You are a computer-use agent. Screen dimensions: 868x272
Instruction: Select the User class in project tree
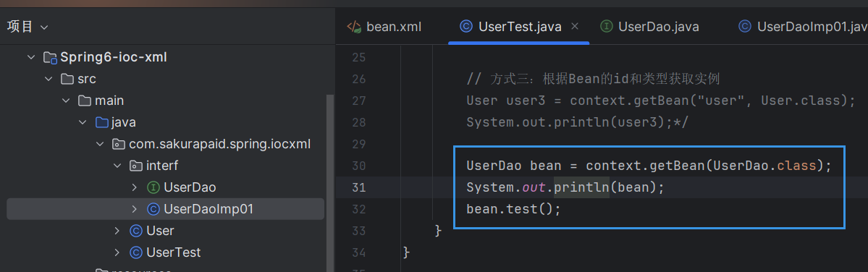point(161,231)
